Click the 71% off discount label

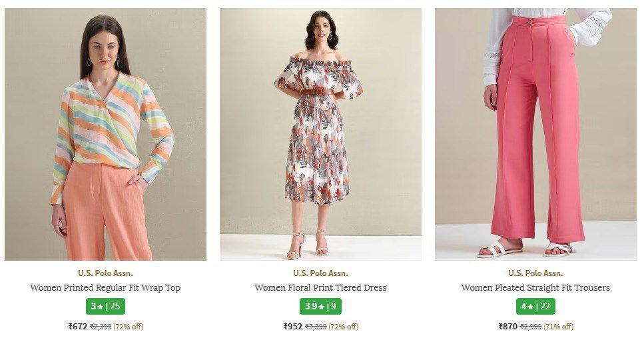coord(558,327)
